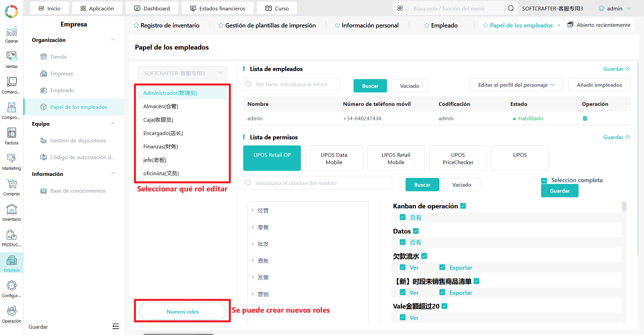Uncheck the Kanban de operación checkbox

point(463,206)
